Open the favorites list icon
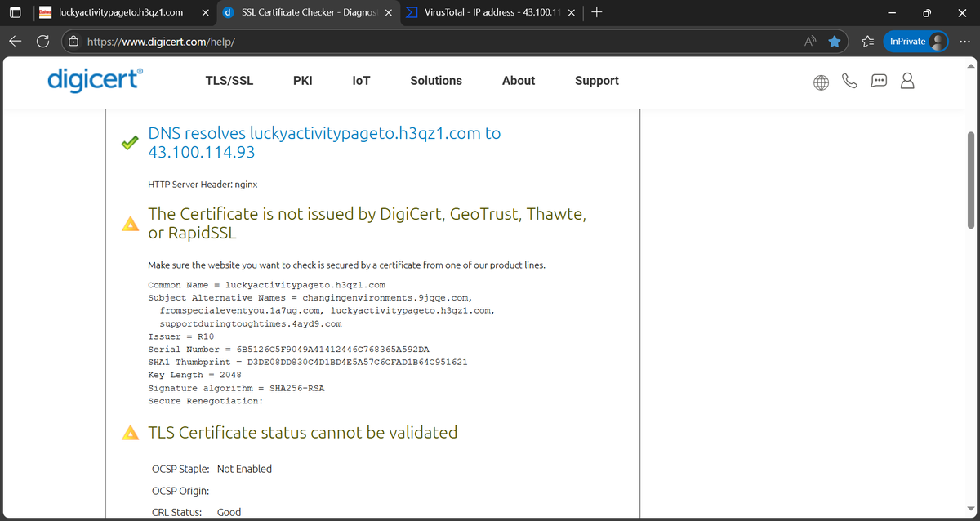The width and height of the screenshot is (980, 521). click(x=867, y=42)
